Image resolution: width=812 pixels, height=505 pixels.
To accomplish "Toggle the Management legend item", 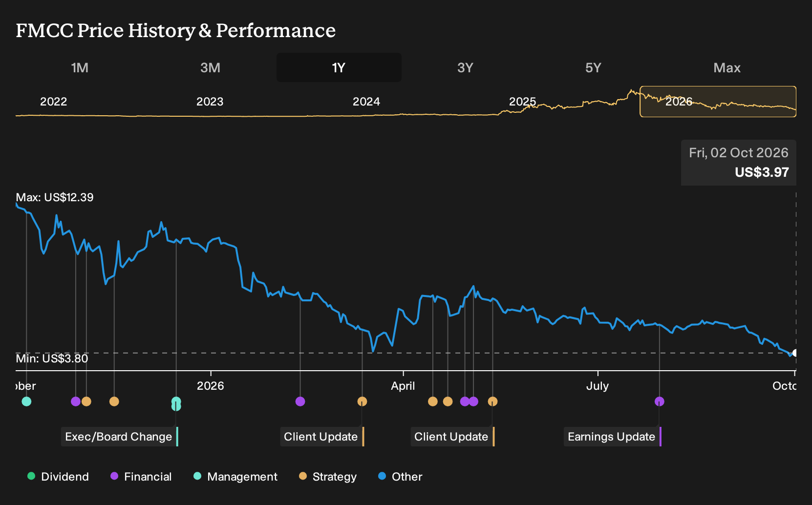I will pyautogui.click(x=235, y=477).
